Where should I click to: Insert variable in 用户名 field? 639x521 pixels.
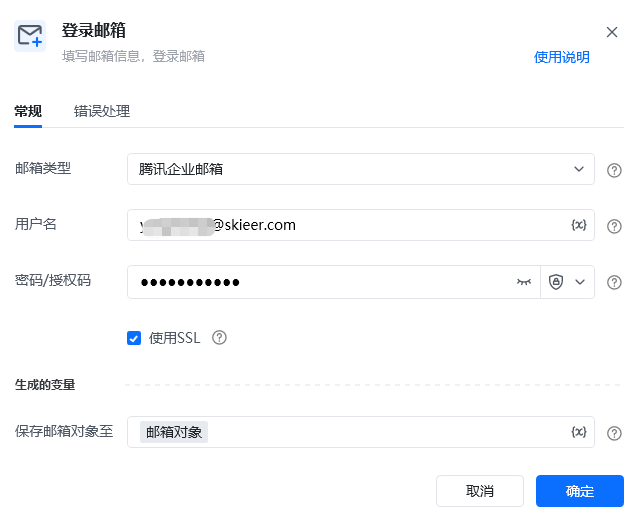click(x=578, y=225)
